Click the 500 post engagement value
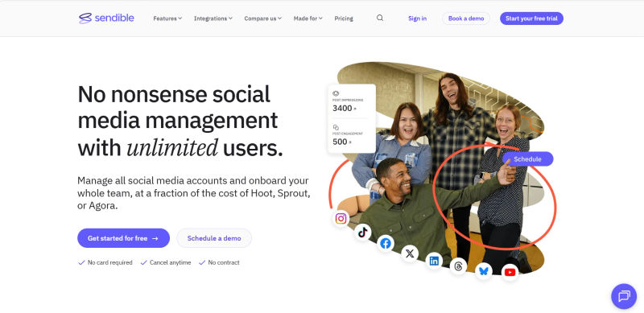 pos(340,142)
